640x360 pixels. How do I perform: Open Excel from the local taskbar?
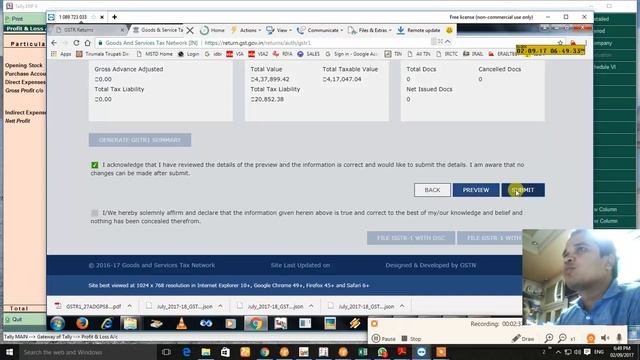click(362, 352)
